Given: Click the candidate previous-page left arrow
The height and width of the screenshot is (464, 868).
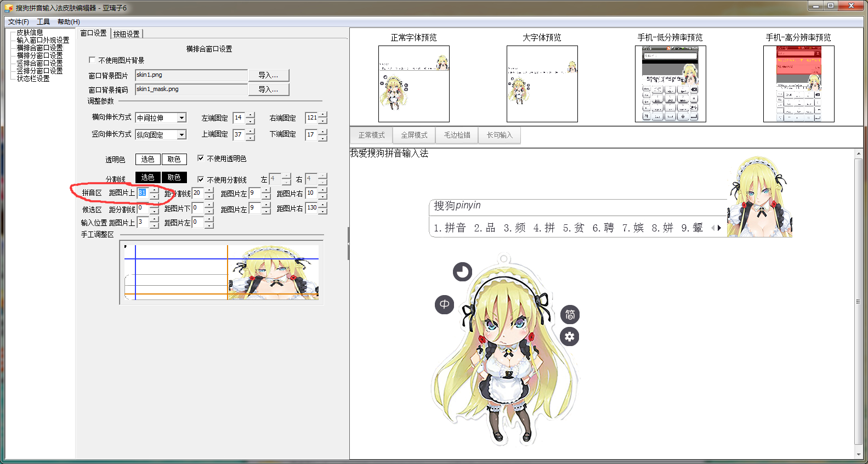Looking at the screenshot, I should tap(712, 228).
